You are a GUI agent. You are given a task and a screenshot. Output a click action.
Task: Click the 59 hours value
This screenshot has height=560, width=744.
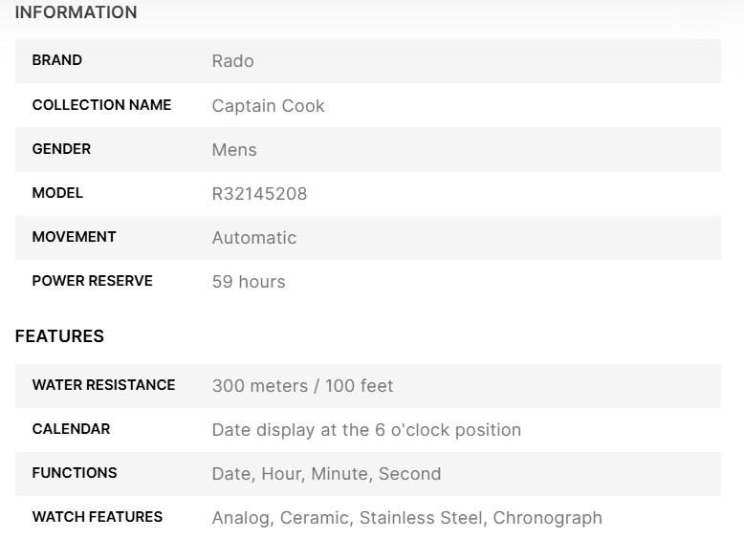(x=249, y=282)
